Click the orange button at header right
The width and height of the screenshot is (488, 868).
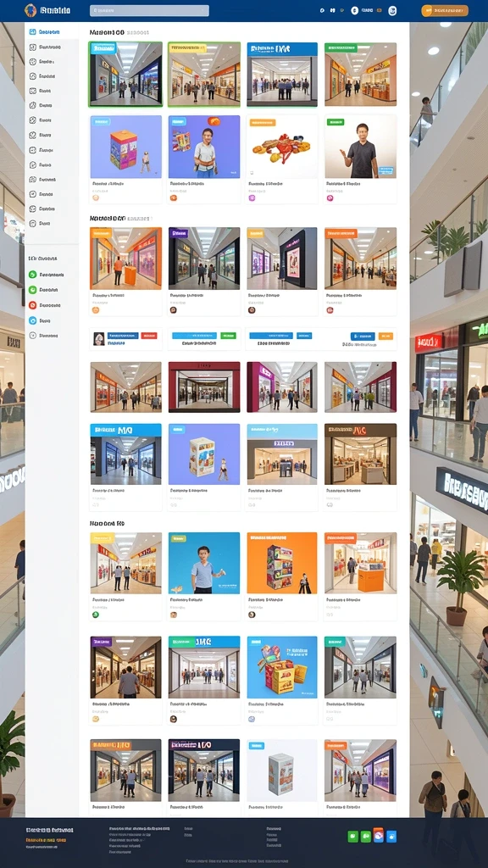445,10
